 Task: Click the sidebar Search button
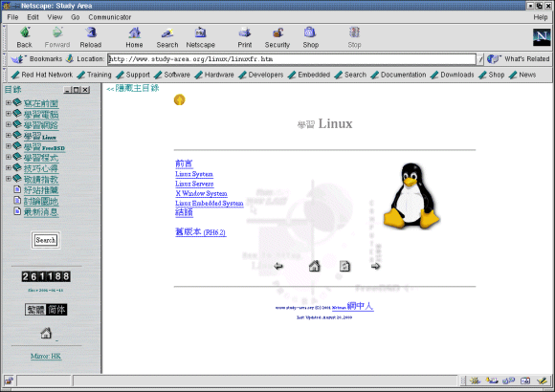46,240
